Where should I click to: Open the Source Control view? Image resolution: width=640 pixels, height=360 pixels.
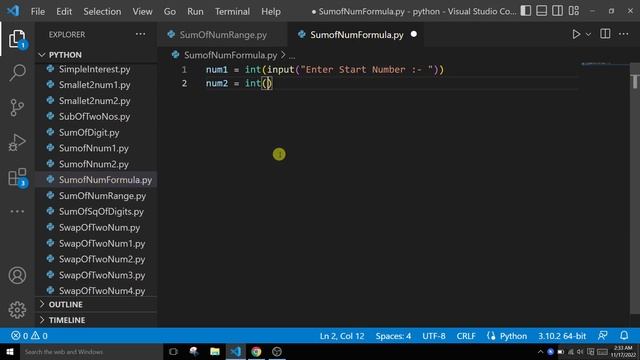(x=17, y=108)
